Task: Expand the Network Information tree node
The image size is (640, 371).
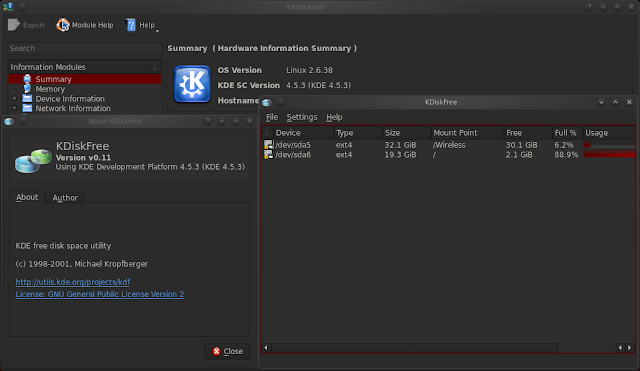Action: [14, 108]
